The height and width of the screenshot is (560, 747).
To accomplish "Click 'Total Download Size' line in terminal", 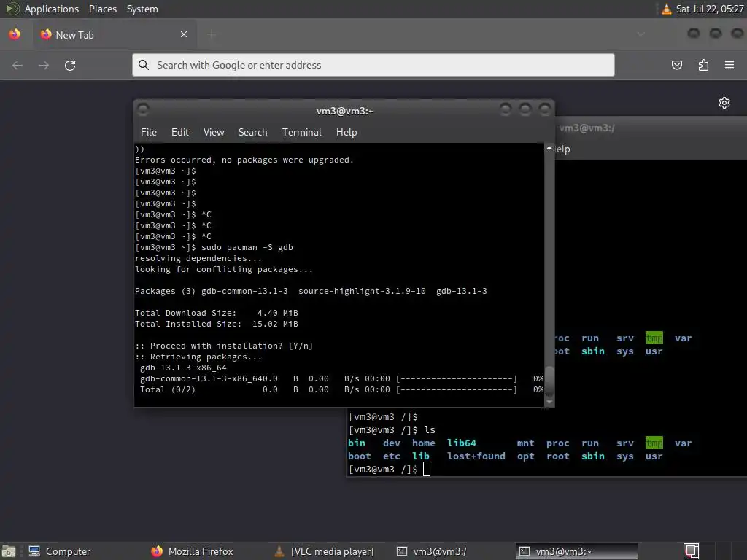I will pos(216,313).
